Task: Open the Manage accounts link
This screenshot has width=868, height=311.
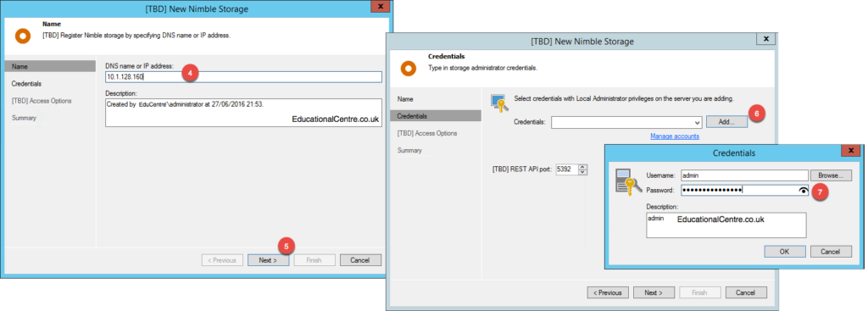Action: click(x=675, y=136)
